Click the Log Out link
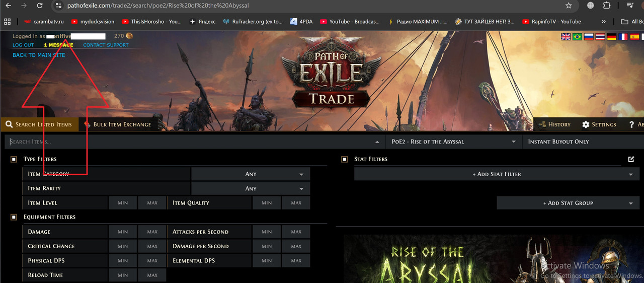The height and width of the screenshot is (283, 644). click(23, 45)
